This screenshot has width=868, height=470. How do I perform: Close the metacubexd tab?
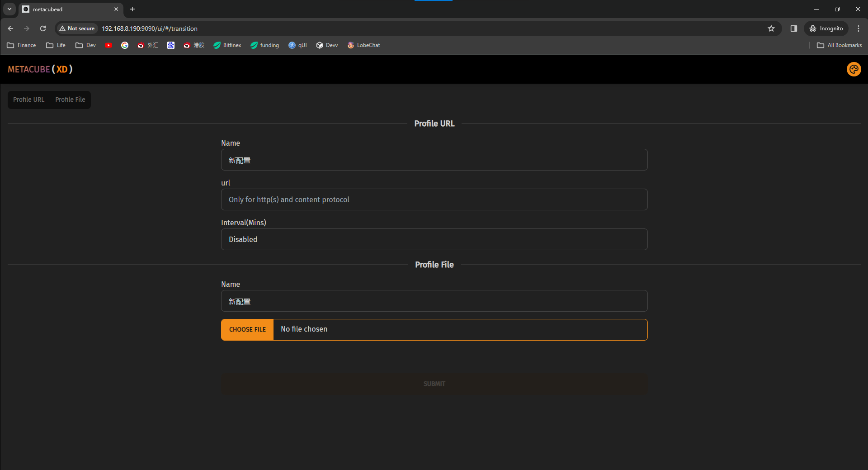116,9
